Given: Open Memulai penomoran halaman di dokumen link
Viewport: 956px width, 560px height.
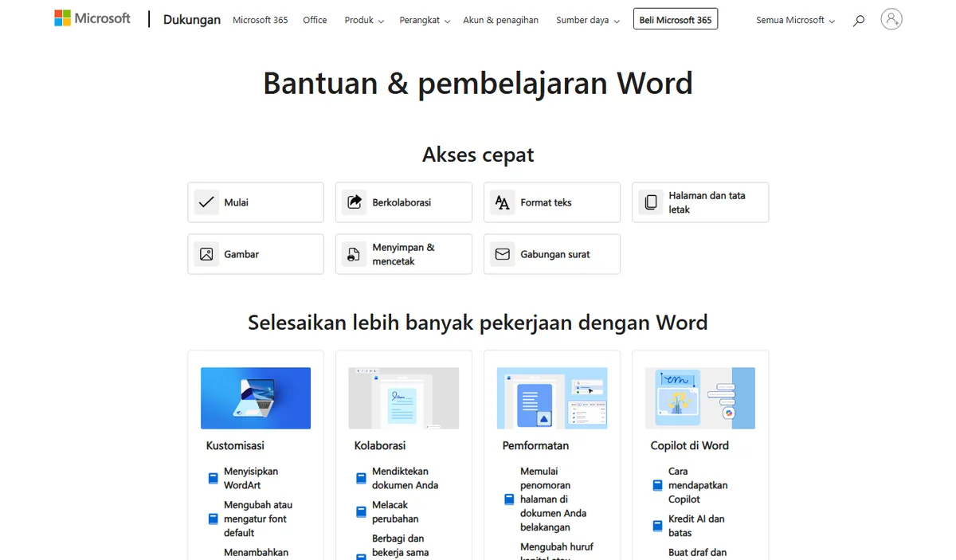Looking at the screenshot, I should coord(553,499).
